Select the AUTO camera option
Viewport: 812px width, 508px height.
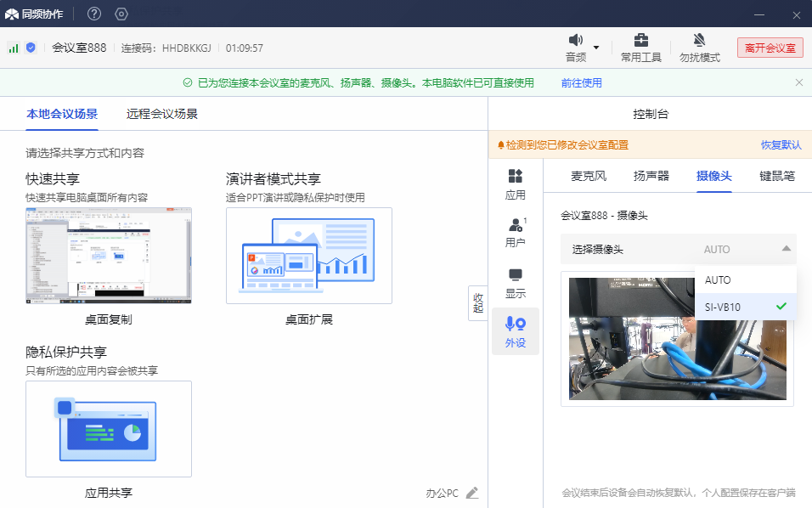718,280
